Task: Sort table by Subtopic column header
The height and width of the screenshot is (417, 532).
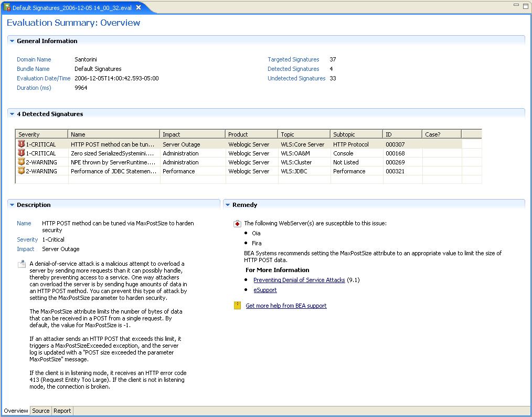Action: (x=356, y=134)
